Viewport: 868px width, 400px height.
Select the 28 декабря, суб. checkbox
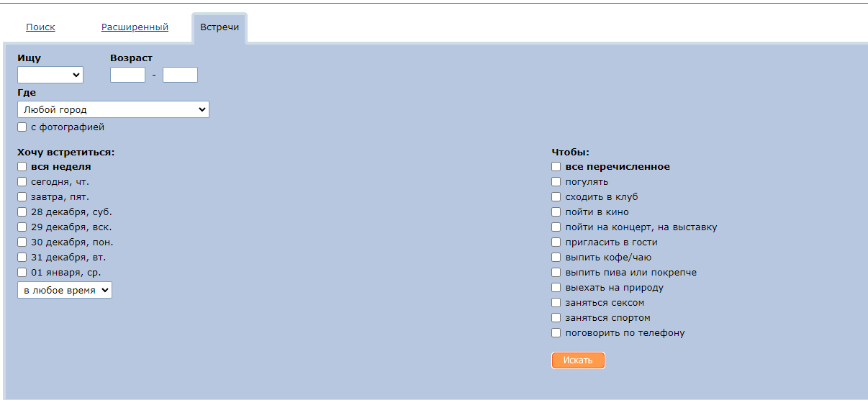pyautogui.click(x=22, y=212)
